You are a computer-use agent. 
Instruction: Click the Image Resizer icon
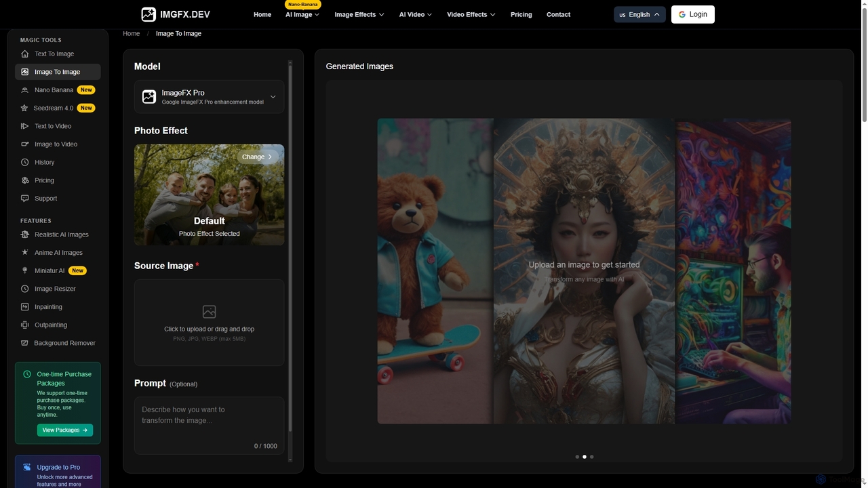(25, 289)
